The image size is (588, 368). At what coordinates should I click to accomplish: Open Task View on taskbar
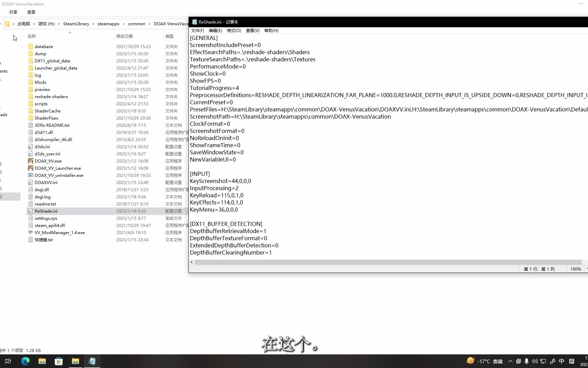point(9,361)
